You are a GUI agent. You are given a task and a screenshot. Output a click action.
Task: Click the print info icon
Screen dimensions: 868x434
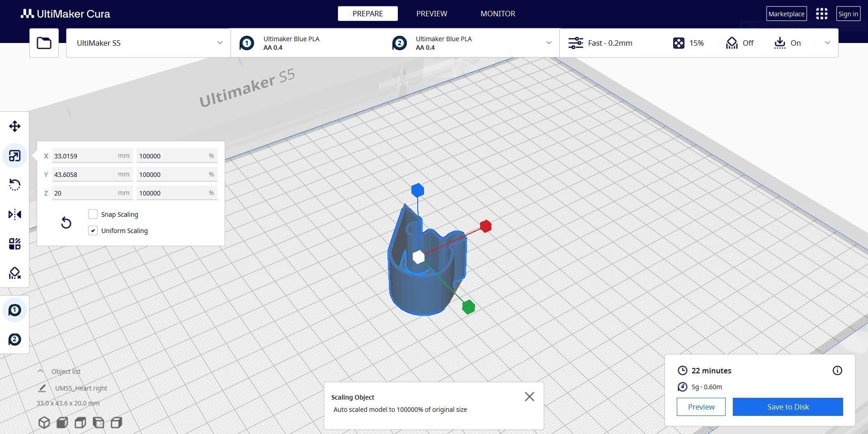pos(837,371)
